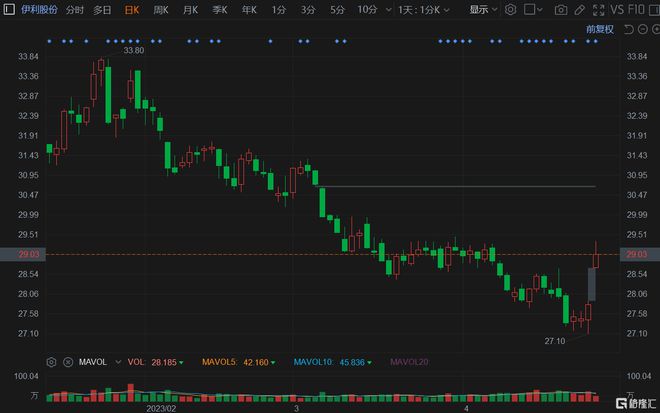Toggle the MAVOL20 line
This screenshot has width=660, height=413.
coord(409,362)
